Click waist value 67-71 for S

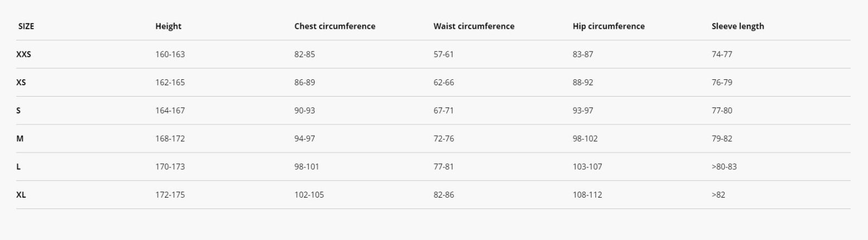tap(443, 111)
